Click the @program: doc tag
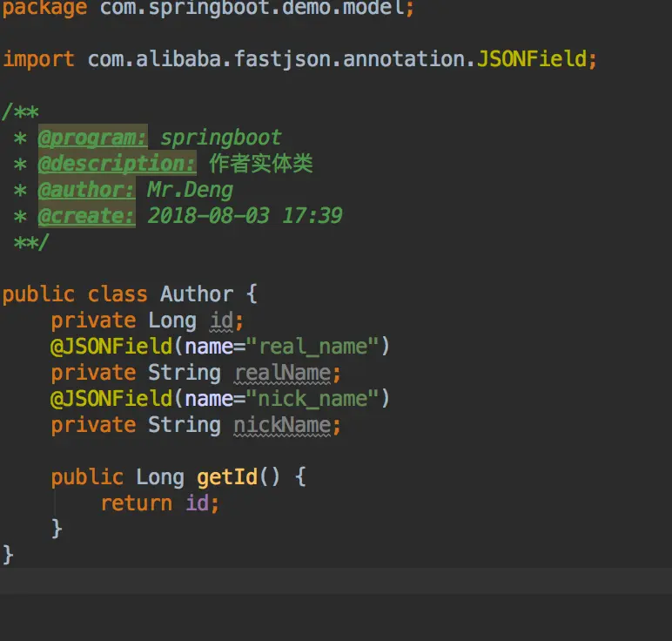Screen dimensions: 672x641 pos(92,138)
